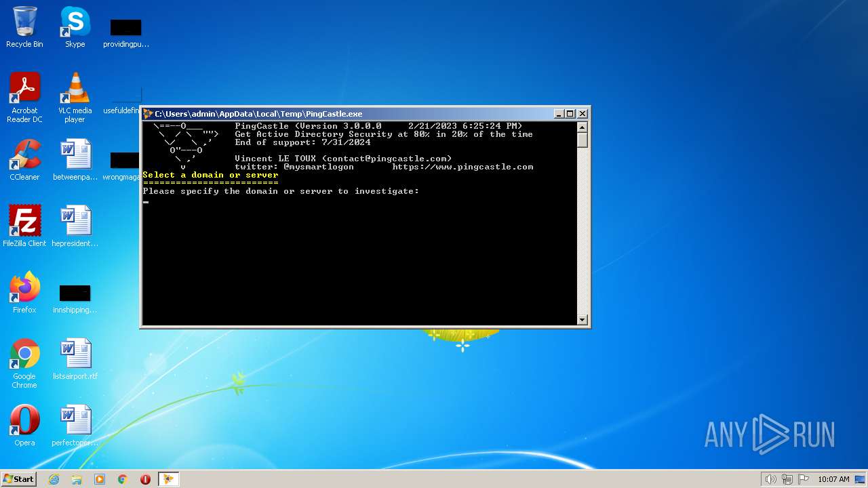Click 'Please specify the domain' prompt
Image resolution: width=868 pixels, height=488 pixels.
tap(281, 191)
